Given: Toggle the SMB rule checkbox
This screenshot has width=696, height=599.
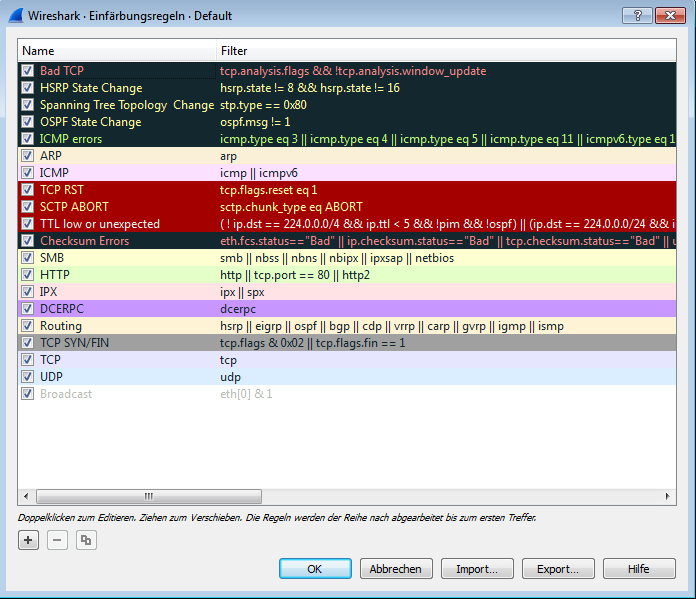Looking at the screenshot, I should (x=28, y=258).
